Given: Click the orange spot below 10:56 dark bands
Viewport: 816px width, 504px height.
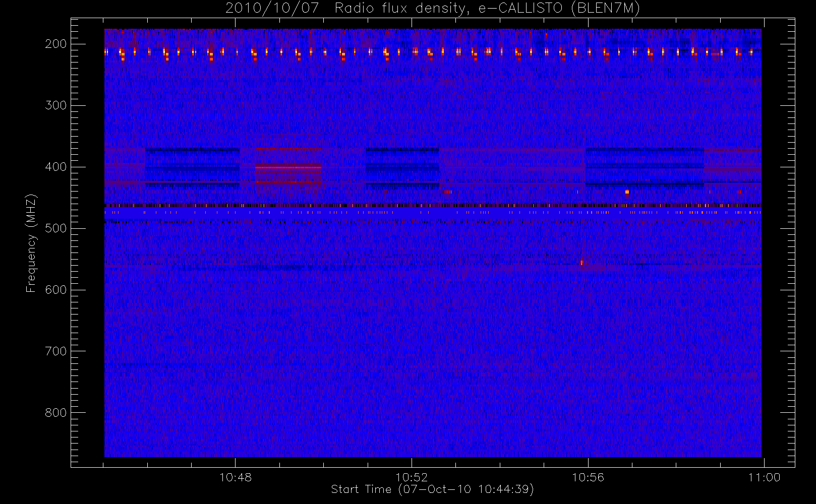Looking at the screenshot, I should tap(627, 192).
